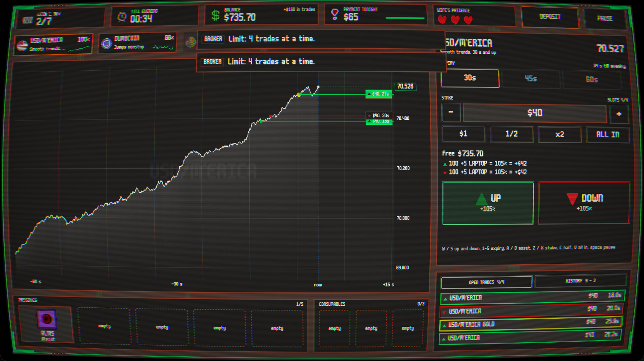Click the $40, 20s down trade marker
This screenshot has height=361, width=644.
pyautogui.click(x=379, y=115)
